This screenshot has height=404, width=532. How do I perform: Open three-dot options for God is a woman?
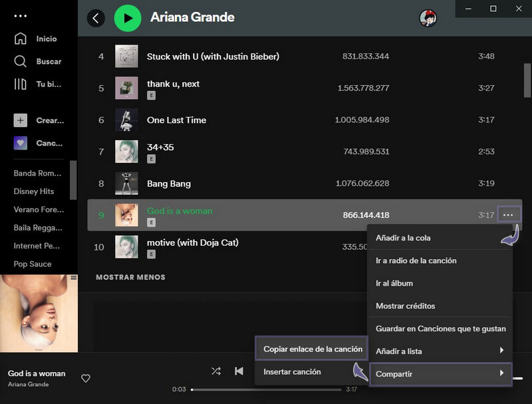pos(508,215)
